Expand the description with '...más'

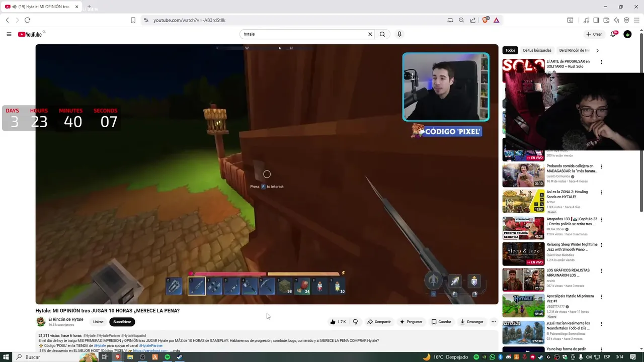point(175,350)
